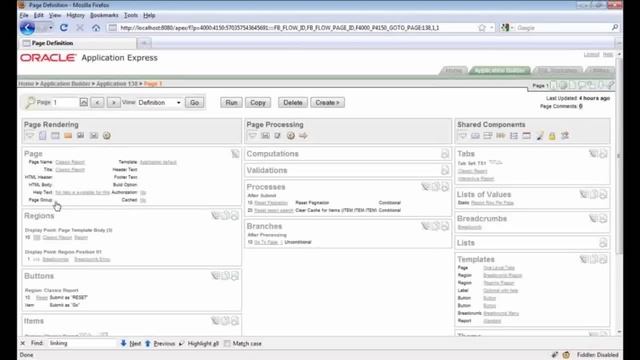Click the Run button

(231, 102)
